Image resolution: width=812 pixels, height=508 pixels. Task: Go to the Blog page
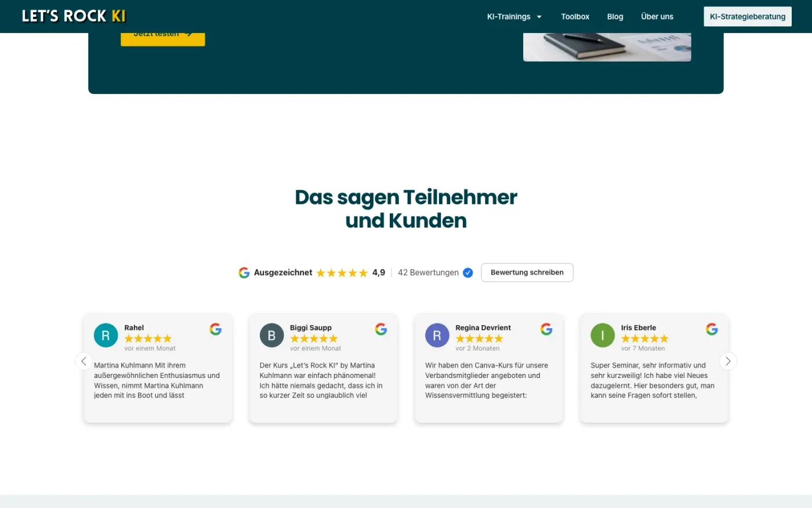click(615, 17)
